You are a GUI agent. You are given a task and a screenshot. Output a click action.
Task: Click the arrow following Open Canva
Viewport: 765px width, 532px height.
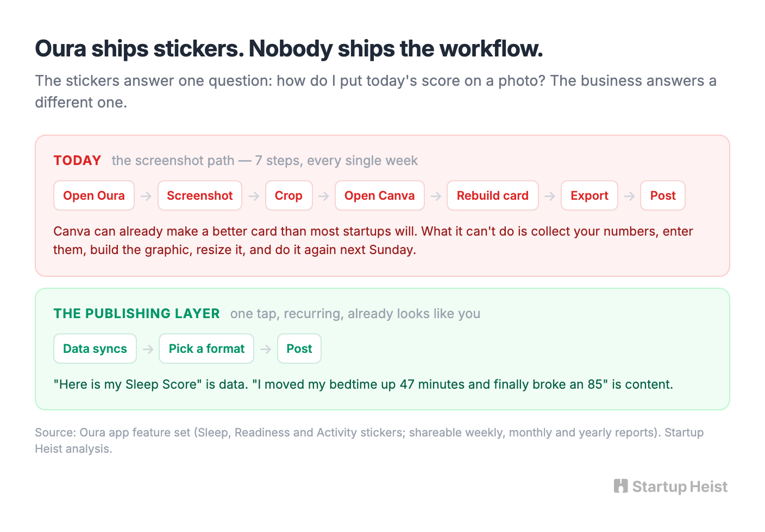[x=436, y=196]
